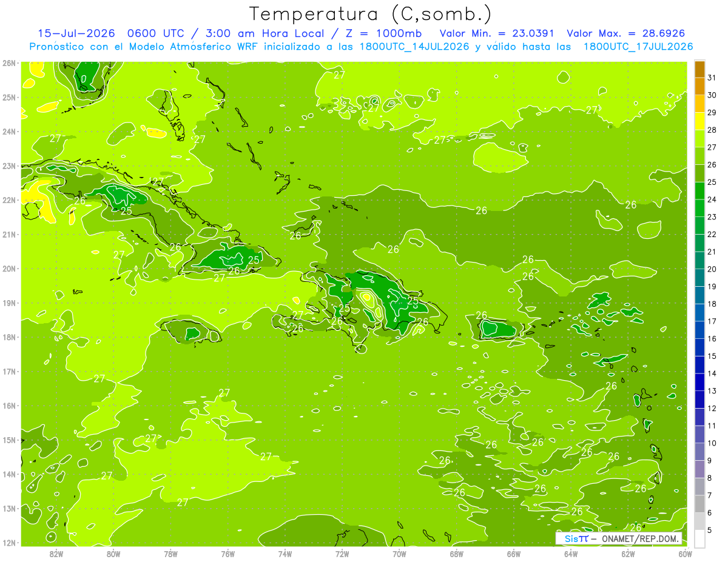
Task: Click legend value 10 on the color scale
Action: click(712, 443)
